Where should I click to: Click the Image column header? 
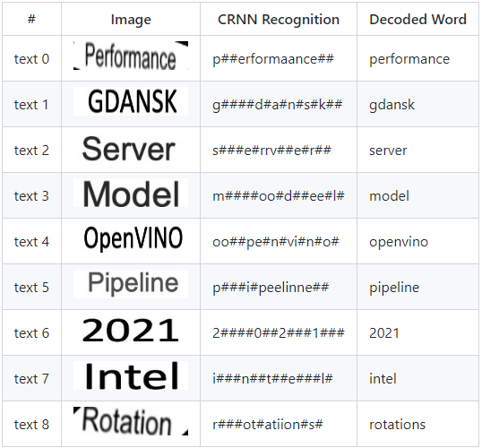pyautogui.click(x=131, y=20)
